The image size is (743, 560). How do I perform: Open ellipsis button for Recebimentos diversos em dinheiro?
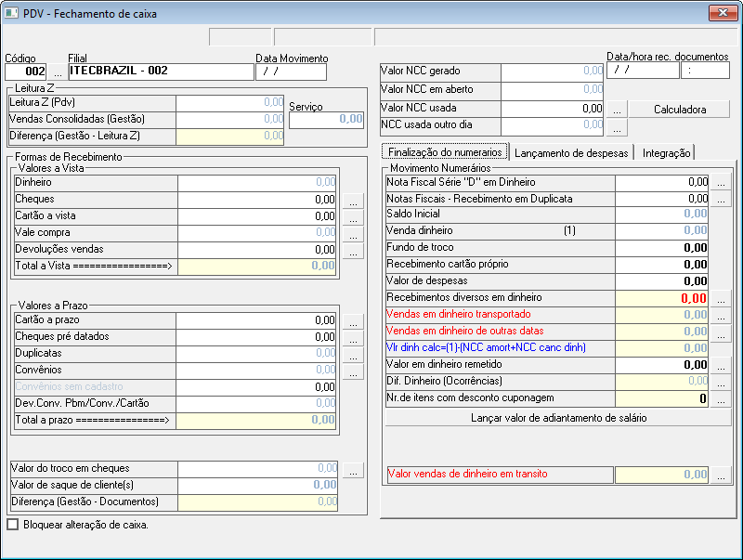point(721,298)
